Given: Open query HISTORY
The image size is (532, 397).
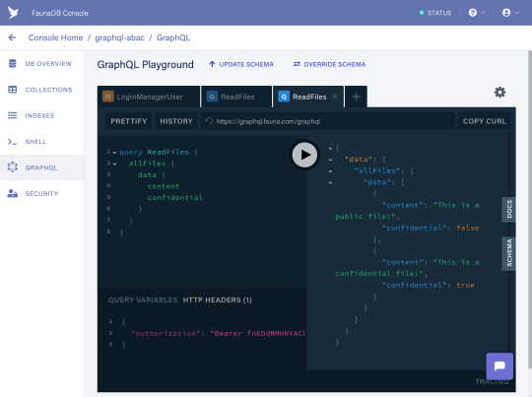Looking at the screenshot, I should [176, 121].
